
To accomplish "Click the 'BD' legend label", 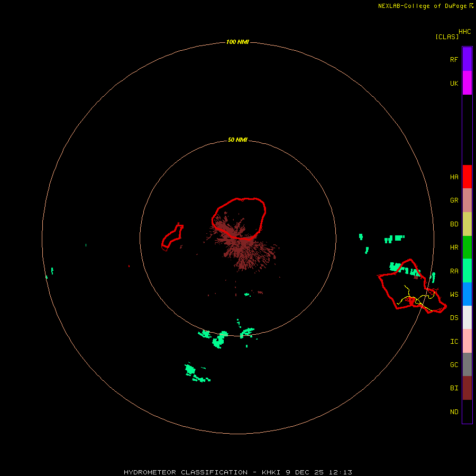I will (454, 224).
